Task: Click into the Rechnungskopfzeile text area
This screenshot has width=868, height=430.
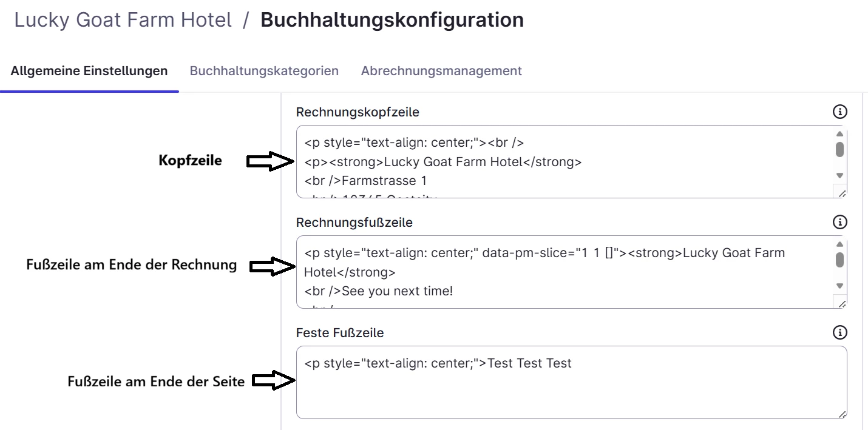Action: 565,161
